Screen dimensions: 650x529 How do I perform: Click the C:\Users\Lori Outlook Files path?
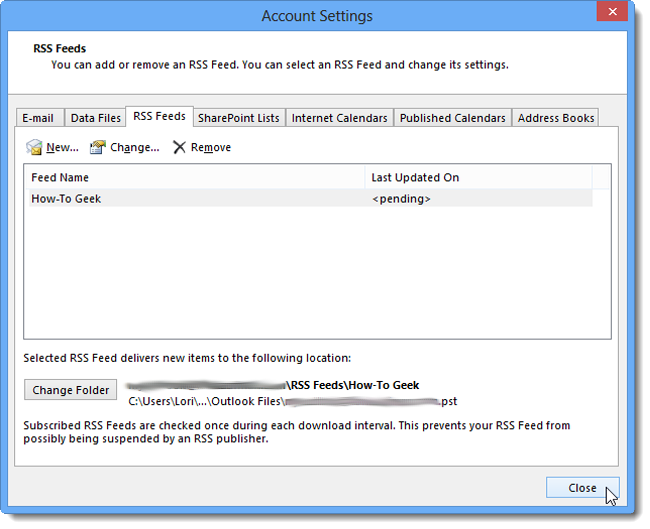(293, 401)
